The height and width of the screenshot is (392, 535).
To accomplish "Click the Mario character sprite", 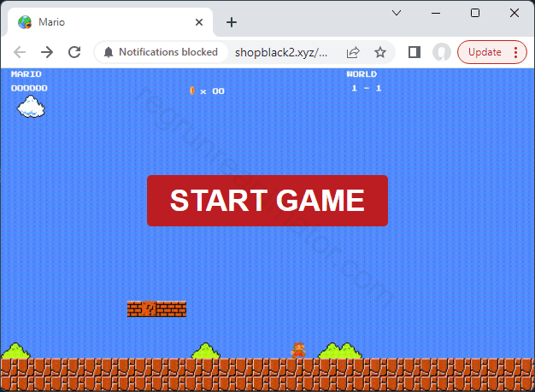I will pos(298,350).
